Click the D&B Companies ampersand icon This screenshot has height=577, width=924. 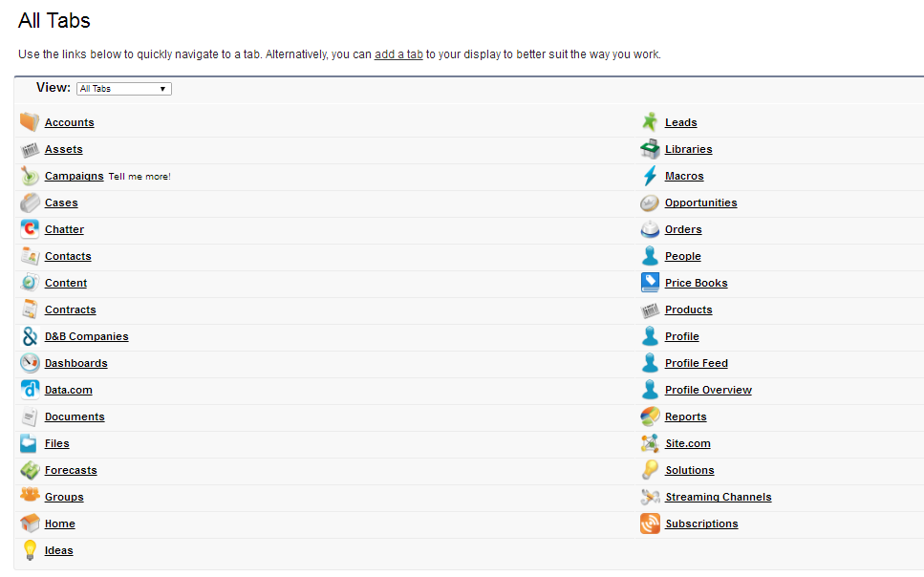30,336
